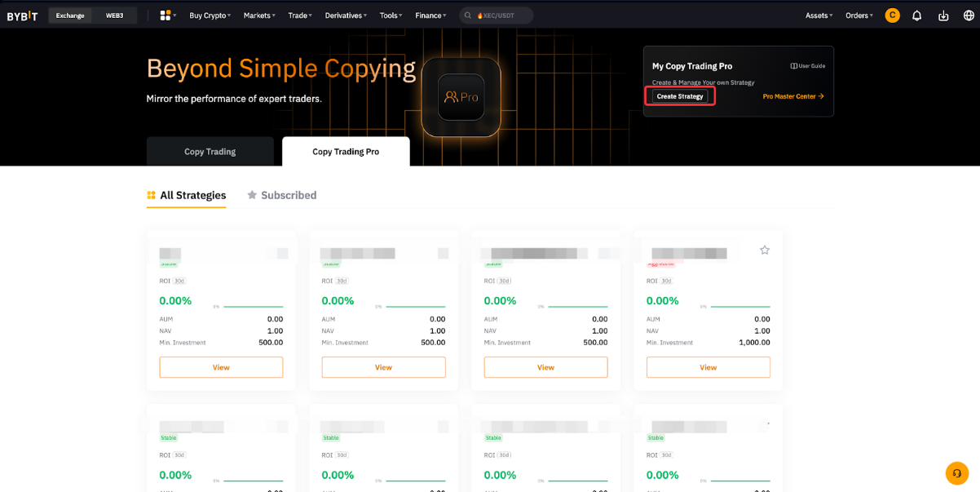This screenshot has height=492, width=980.
Task: Expand the Derivatives dropdown menu
Action: 346,16
